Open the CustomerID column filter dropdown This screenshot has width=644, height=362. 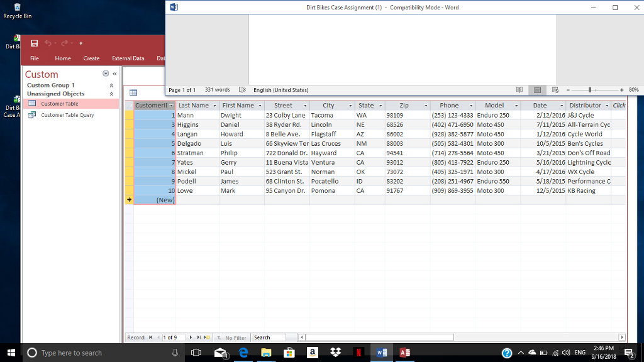171,106
